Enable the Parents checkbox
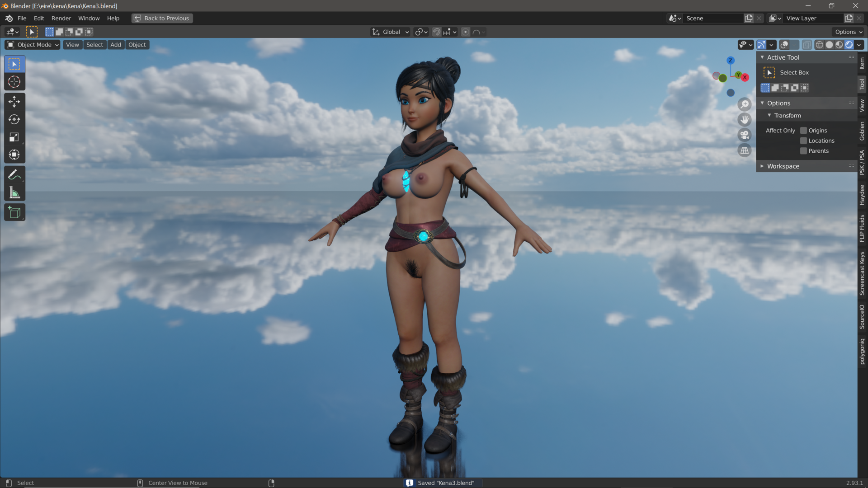 (803, 151)
